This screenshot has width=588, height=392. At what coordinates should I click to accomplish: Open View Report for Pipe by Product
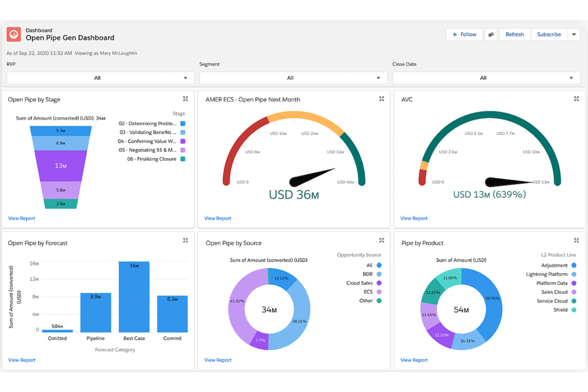click(x=414, y=360)
